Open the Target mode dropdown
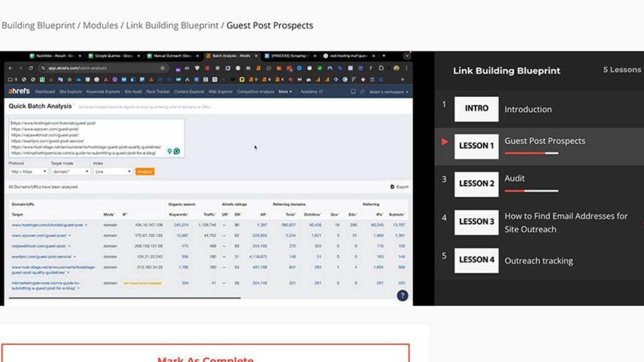 pos(70,171)
